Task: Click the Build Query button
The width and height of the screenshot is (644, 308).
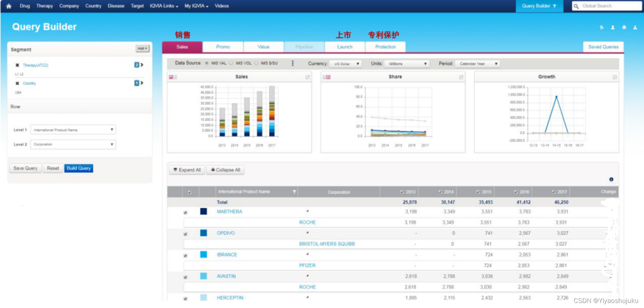Action: pyautogui.click(x=79, y=168)
